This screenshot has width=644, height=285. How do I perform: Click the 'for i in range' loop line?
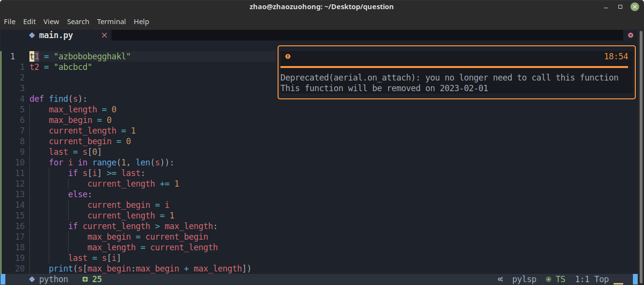(112, 163)
